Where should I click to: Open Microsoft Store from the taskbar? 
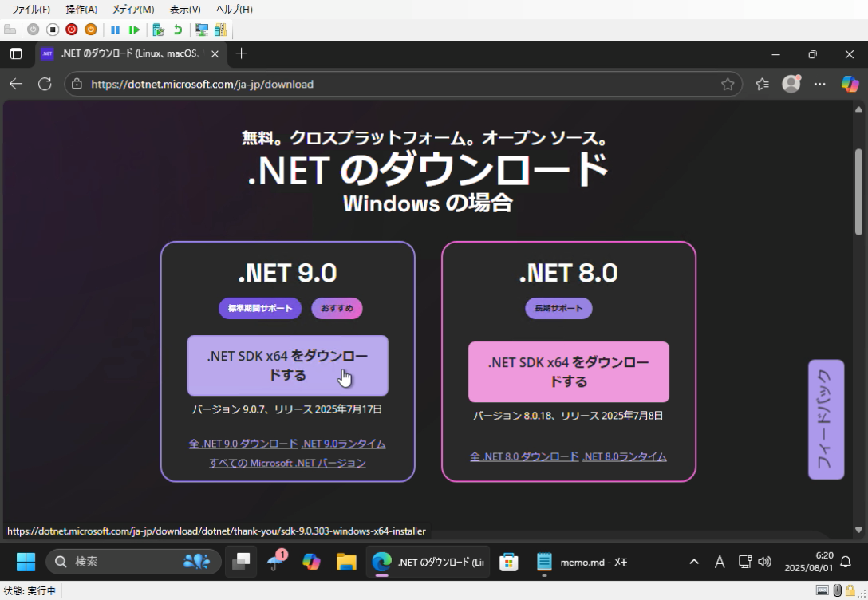(508, 562)
